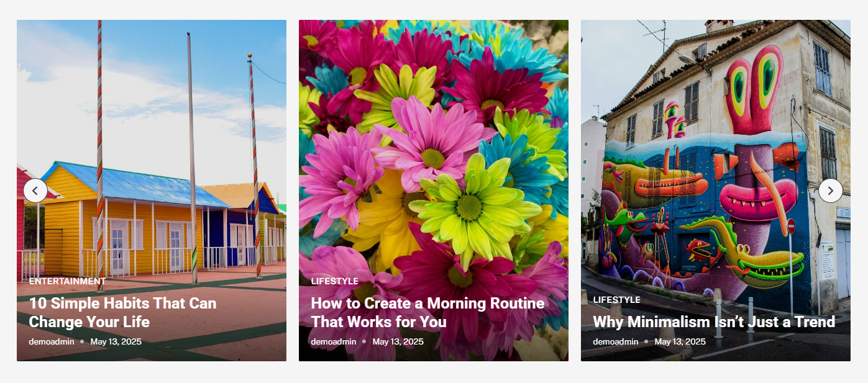Click May 13, 2025 date on Minimalism card
Image resolution: width=868 pixels, height=383 pixels.
click(x=680, y=341)
